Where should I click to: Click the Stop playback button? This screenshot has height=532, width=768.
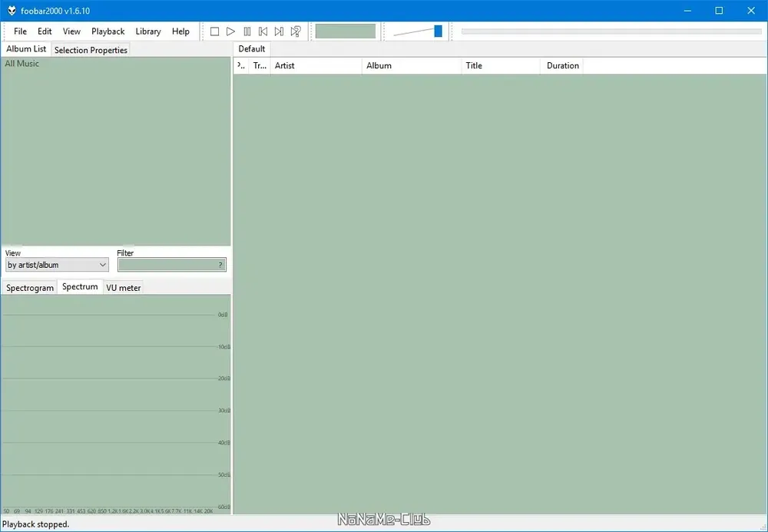point(214,31)
